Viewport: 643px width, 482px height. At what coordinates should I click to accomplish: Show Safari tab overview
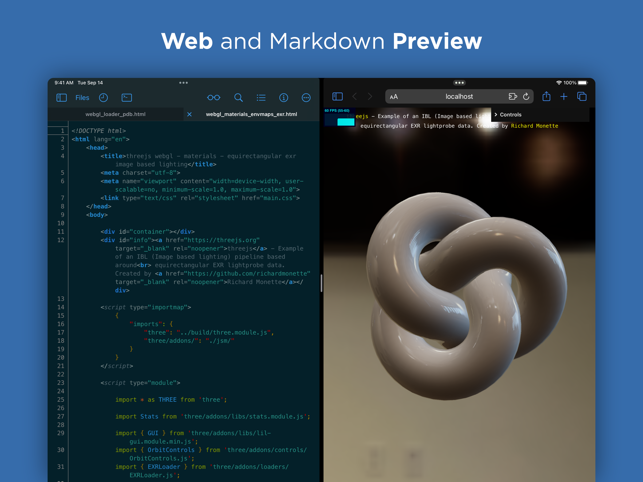coord(582,96)
